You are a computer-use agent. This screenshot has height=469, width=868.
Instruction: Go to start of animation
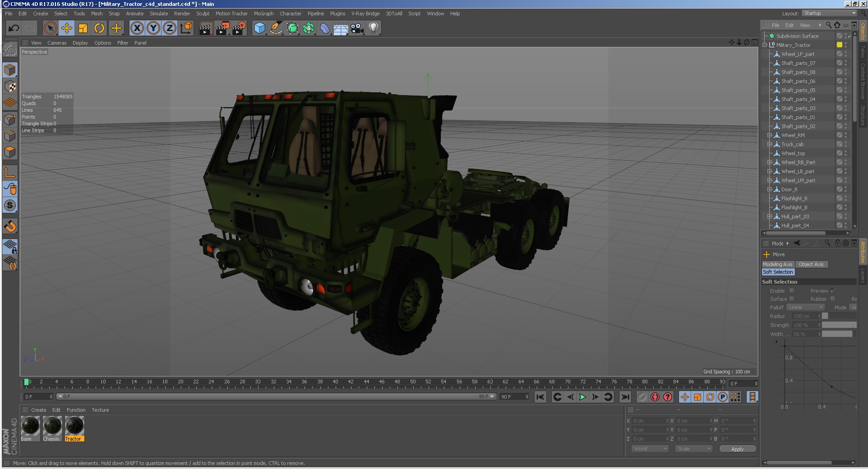point(540,397)
